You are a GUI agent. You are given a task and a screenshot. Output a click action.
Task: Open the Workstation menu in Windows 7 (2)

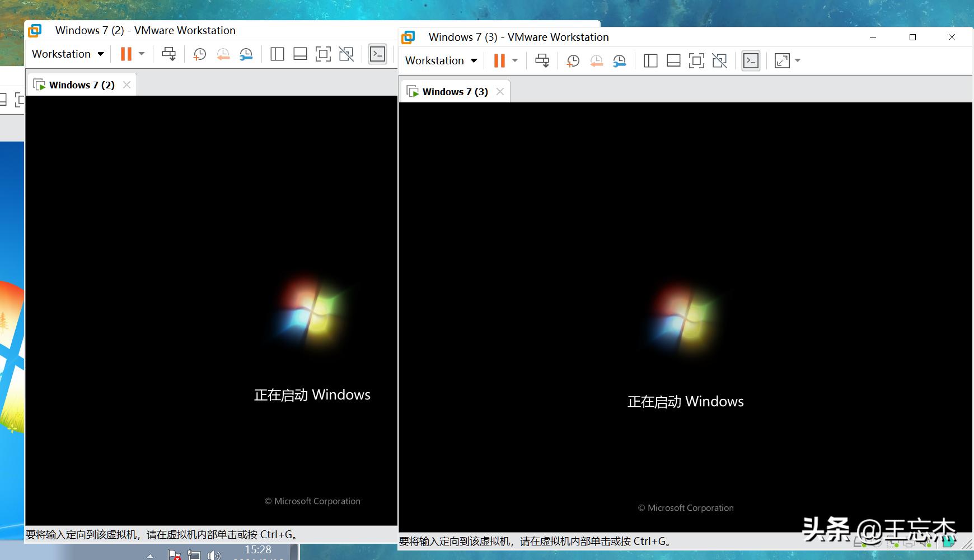(x=67, y=53)
